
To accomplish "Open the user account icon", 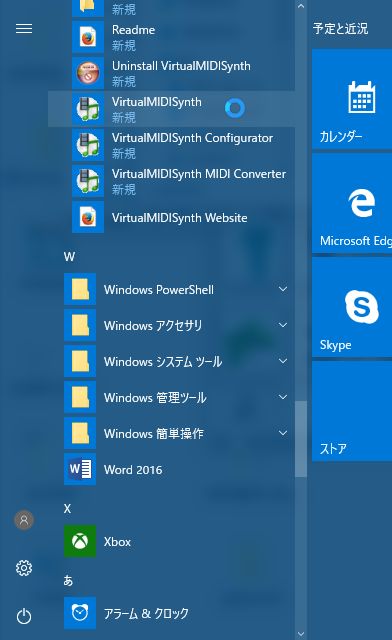I will tap(24, 520).
